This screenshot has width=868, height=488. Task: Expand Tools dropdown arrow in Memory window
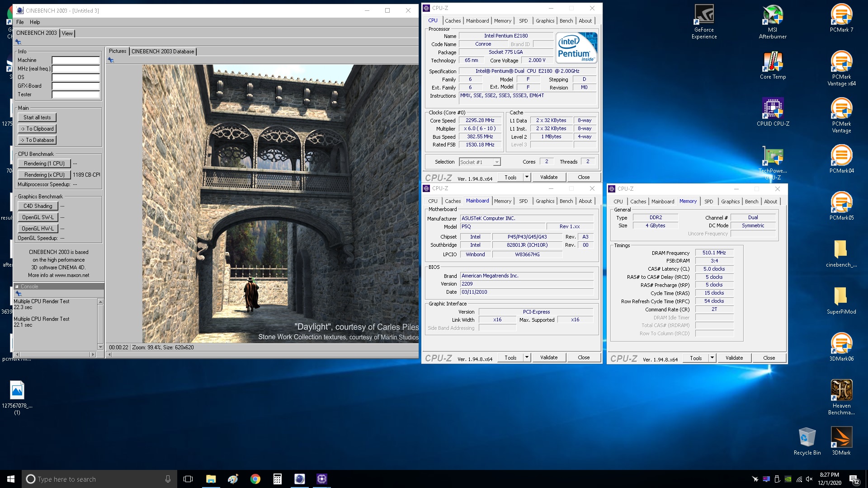712,358
